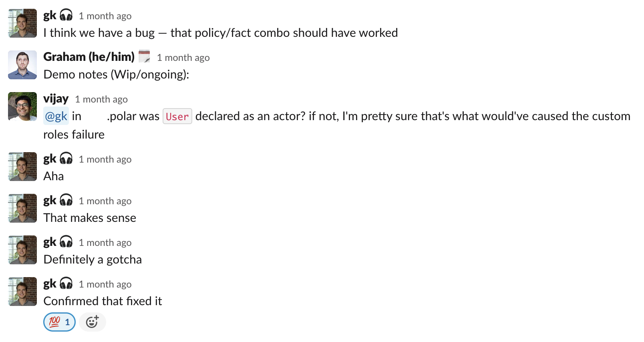Click headphones icon on the "Aha" message

pyautogui.click(x=66, y=159)
